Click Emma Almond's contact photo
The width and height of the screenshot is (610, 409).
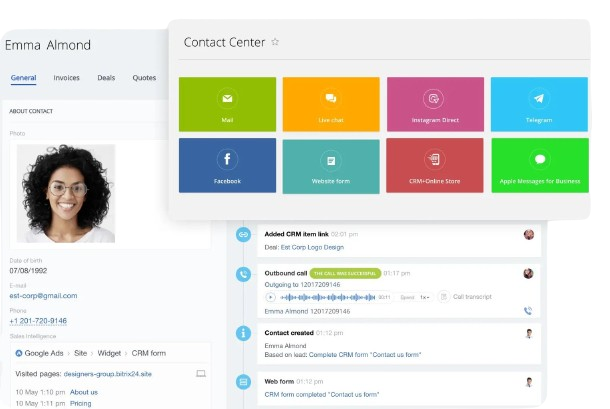point(66,193)
